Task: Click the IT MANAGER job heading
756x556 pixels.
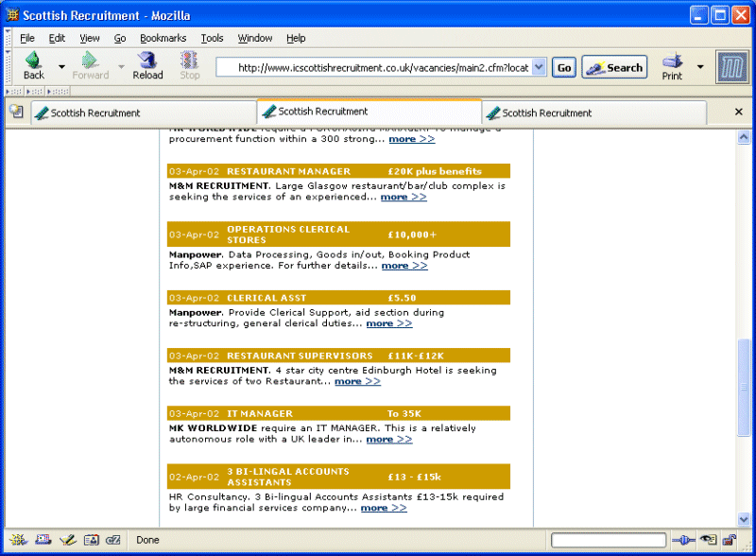Action: coord(260,413)
